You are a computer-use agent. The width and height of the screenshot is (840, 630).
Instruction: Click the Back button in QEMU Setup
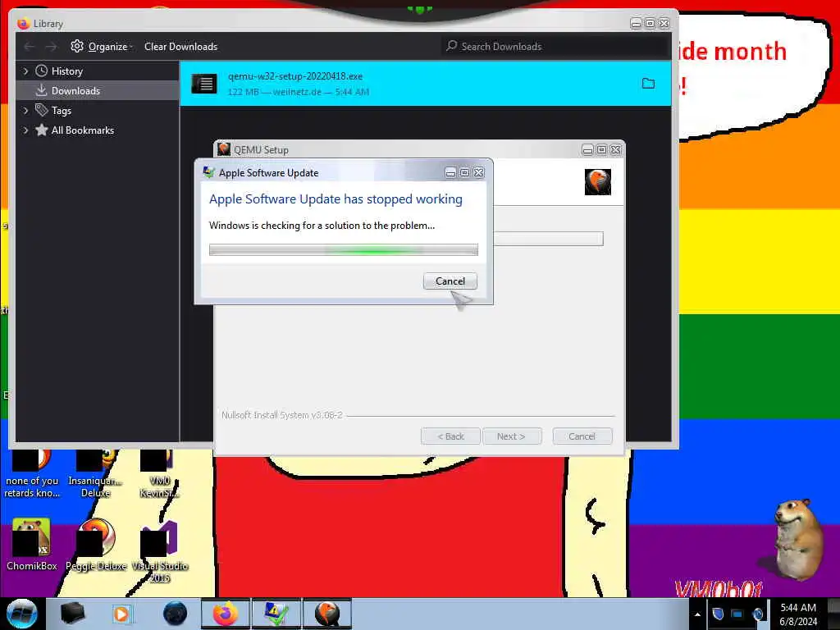[450, 436]
